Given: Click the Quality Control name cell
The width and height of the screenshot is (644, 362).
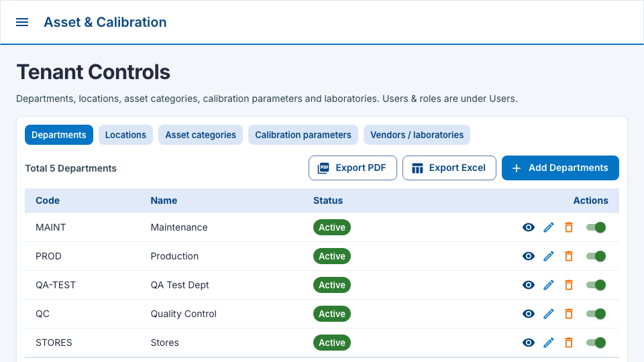Looking at the screenshot, I should (184, 314).
